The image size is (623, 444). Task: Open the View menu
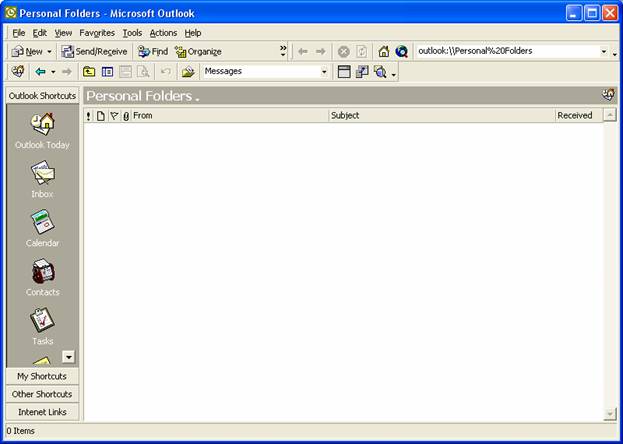coord(63,33)
